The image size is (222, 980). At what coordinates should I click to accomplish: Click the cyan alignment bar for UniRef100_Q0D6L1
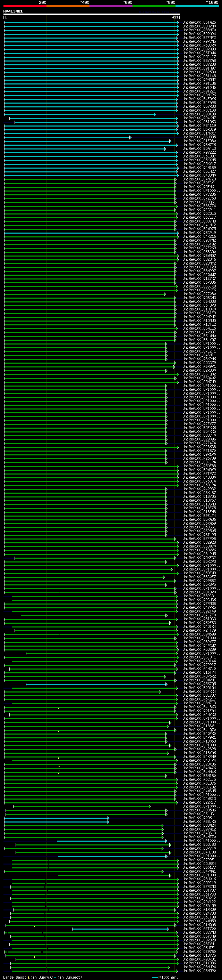point(57,818)
